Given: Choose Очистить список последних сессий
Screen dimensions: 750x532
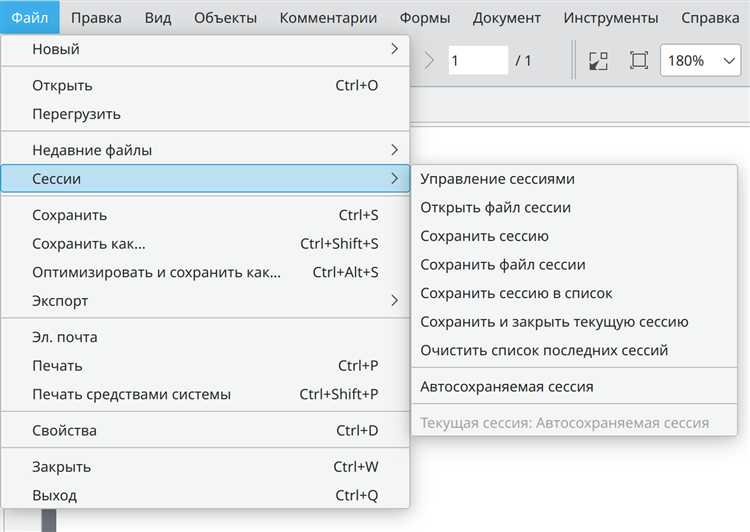Looking at the screenshot, I should [x=574, y=350].
